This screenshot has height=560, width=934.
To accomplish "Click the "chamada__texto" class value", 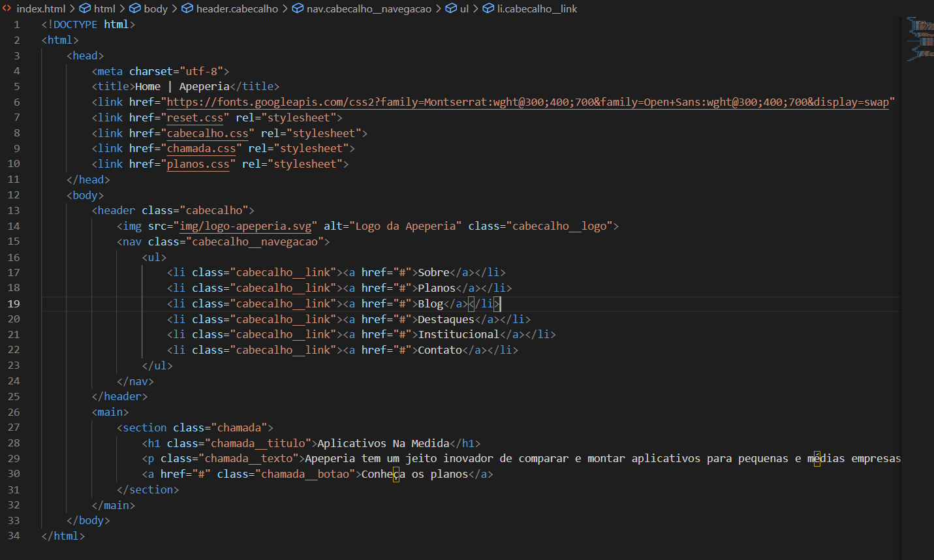I will pos(249,458).
